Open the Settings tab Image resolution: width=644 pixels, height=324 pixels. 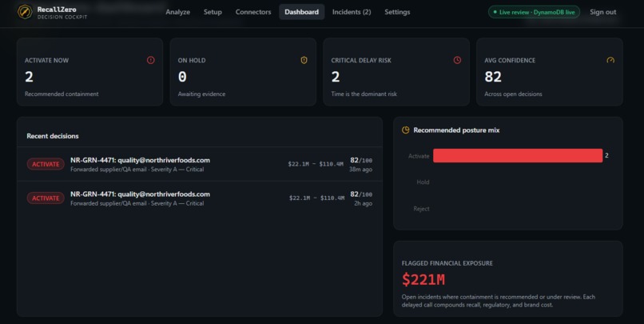[397, 12]
